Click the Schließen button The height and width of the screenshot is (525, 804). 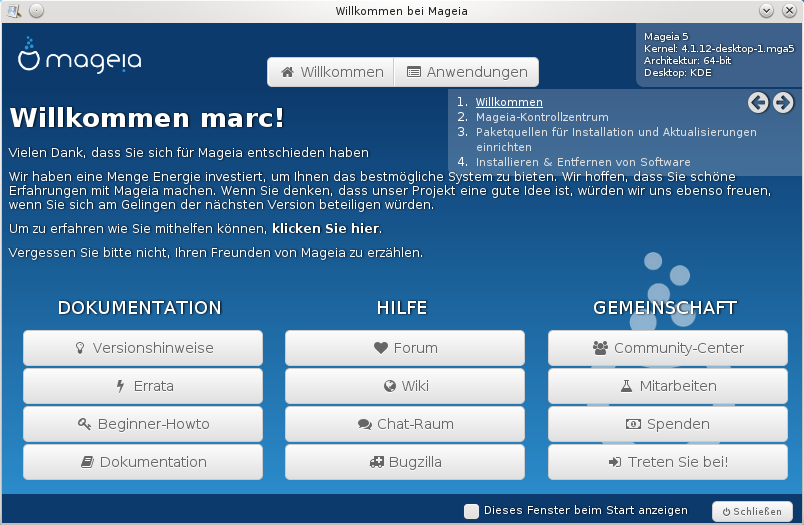[752, 511]
